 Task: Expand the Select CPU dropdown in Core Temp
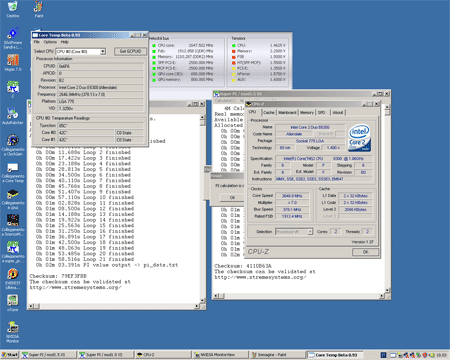pyautogui.click(x=103, y=51)
